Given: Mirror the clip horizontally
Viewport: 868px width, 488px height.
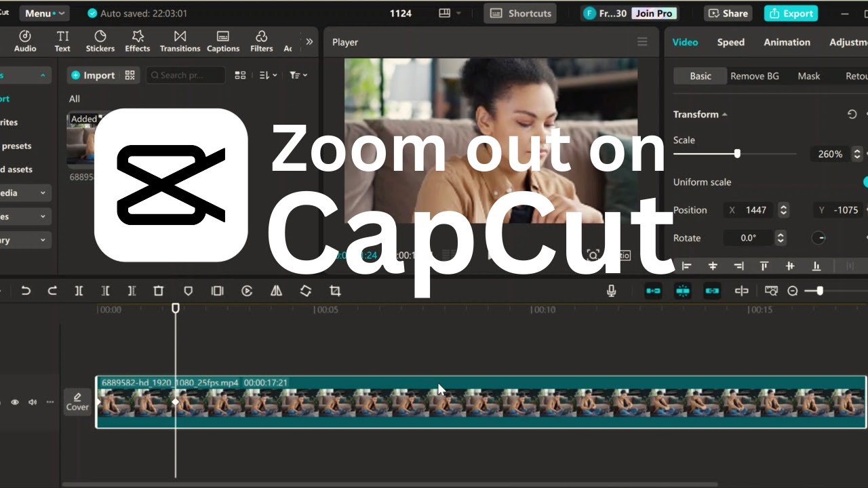Looking at the screenshot, I should [276, 291].
